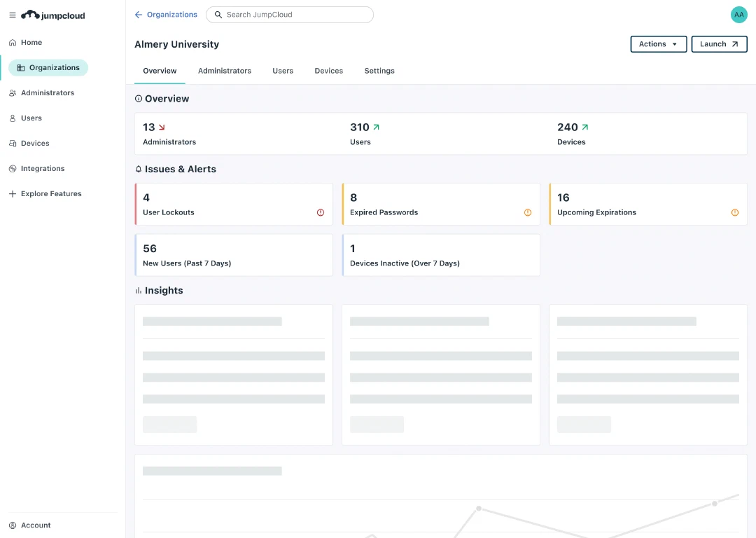756x538 pixels.
Task: Open Integrations from the sidebar
Action: click(43, 168)
